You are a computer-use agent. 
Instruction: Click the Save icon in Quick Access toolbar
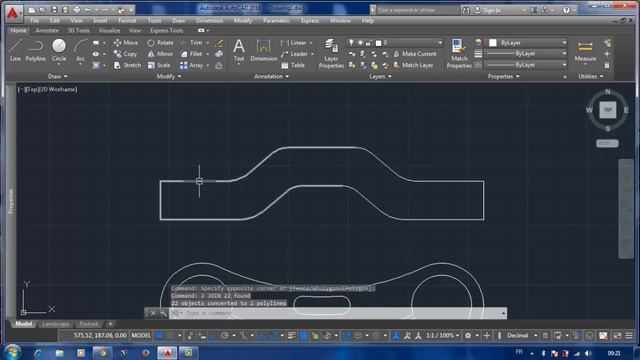[x=54, y=9]
